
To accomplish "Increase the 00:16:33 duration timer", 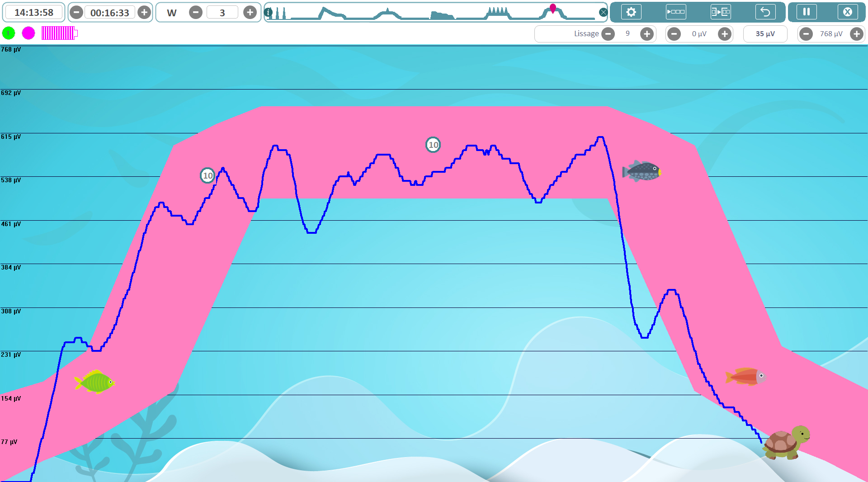I will click(x=144, y=13).
